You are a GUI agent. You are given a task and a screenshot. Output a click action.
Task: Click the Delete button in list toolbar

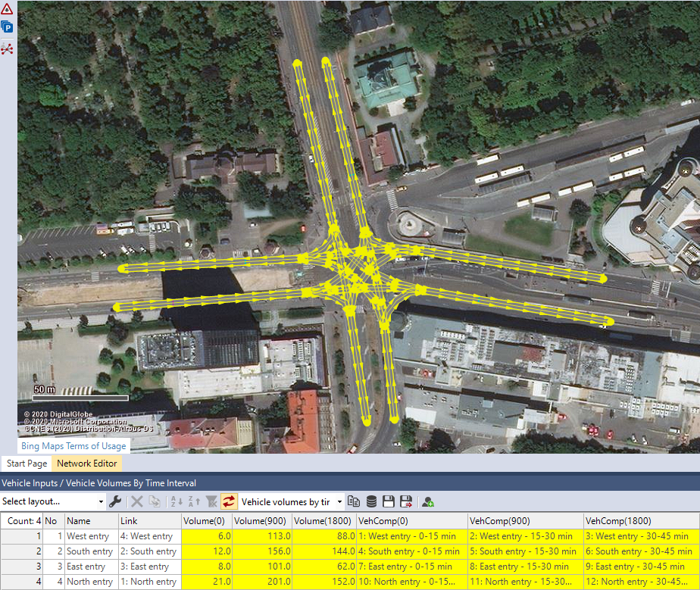pos(136,501)
